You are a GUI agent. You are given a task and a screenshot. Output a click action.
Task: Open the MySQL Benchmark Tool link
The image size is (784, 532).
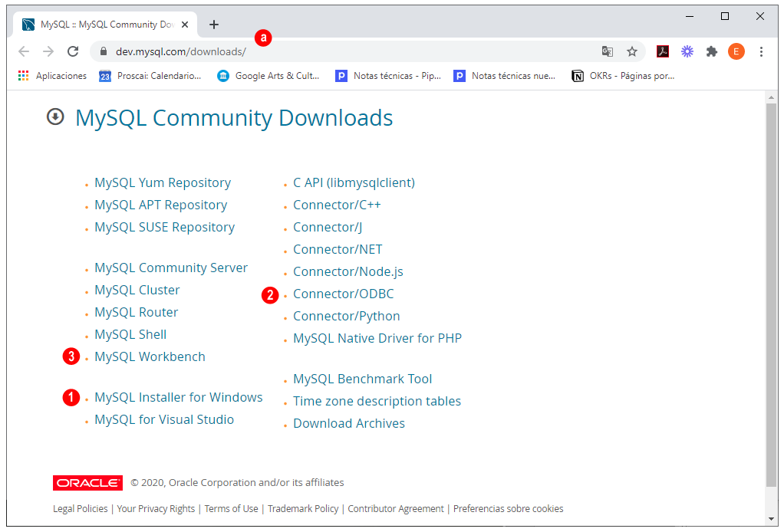(x=363, y=379)
